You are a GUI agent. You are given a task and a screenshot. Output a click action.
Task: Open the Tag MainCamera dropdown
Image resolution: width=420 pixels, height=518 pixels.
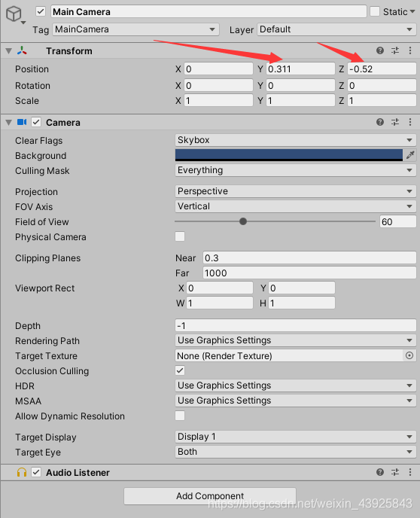point(135,29)
